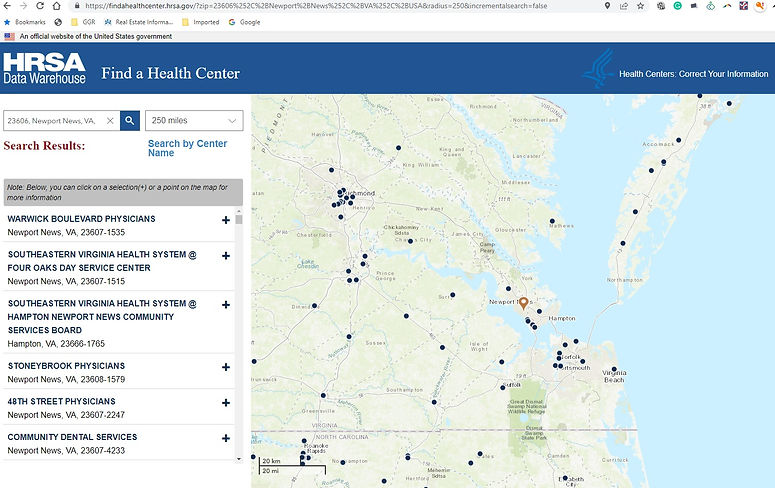The height and width of the screenshot is (488, 775).
Task: Expand Warwick Boulevard Physicians details
Action: (226, 220)
